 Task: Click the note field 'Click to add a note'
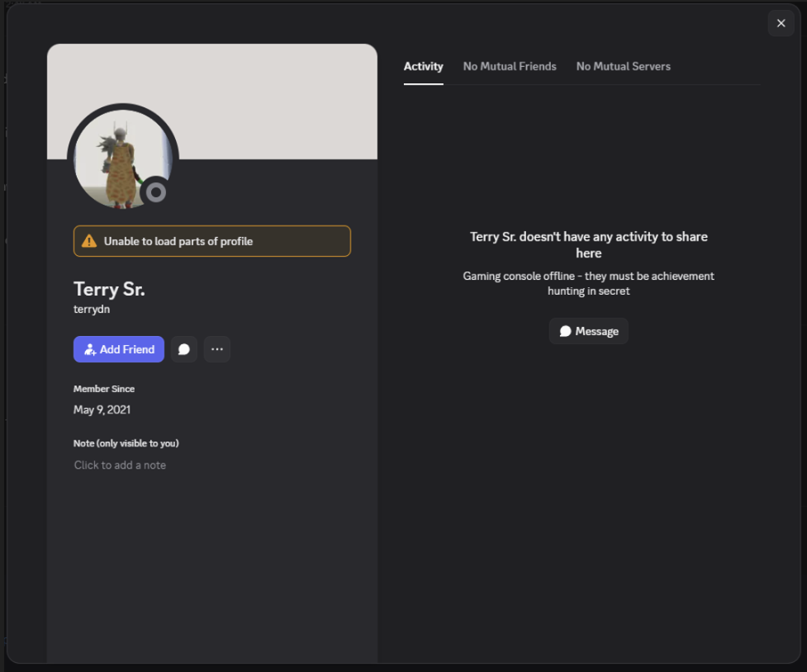pyautogui.click(x=120, y=465)
